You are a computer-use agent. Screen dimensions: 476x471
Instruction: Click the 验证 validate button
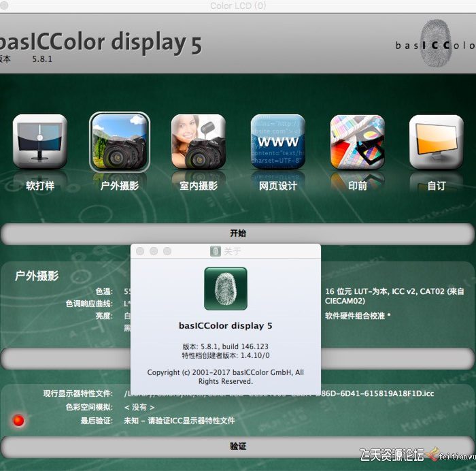pos(238,446)
